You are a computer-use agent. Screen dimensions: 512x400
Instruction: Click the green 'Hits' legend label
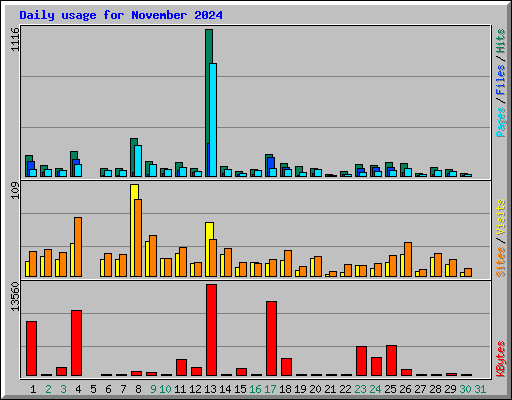(501, 41)
